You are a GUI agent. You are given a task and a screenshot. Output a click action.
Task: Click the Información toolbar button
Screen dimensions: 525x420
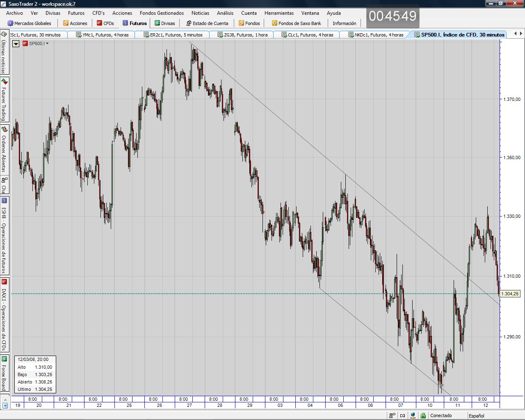344,23
